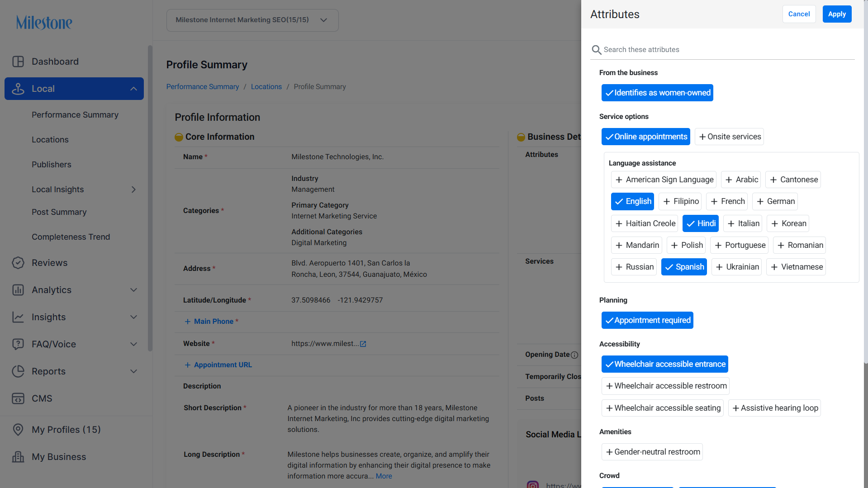Click Locations breadcrumb link
Image resolution: width=868 pixels, height=488 pixels.
click(x=266, y=87)
